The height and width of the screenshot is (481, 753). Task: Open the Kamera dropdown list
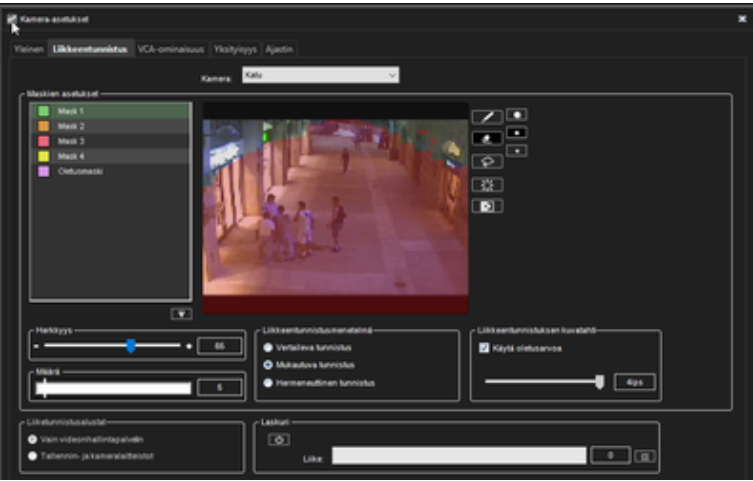(x=320, y=75)
